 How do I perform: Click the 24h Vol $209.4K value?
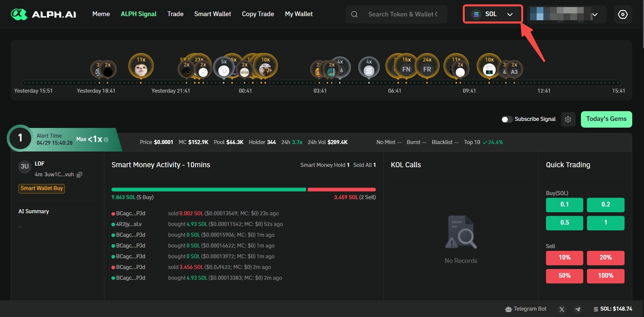tap(328, 142)
